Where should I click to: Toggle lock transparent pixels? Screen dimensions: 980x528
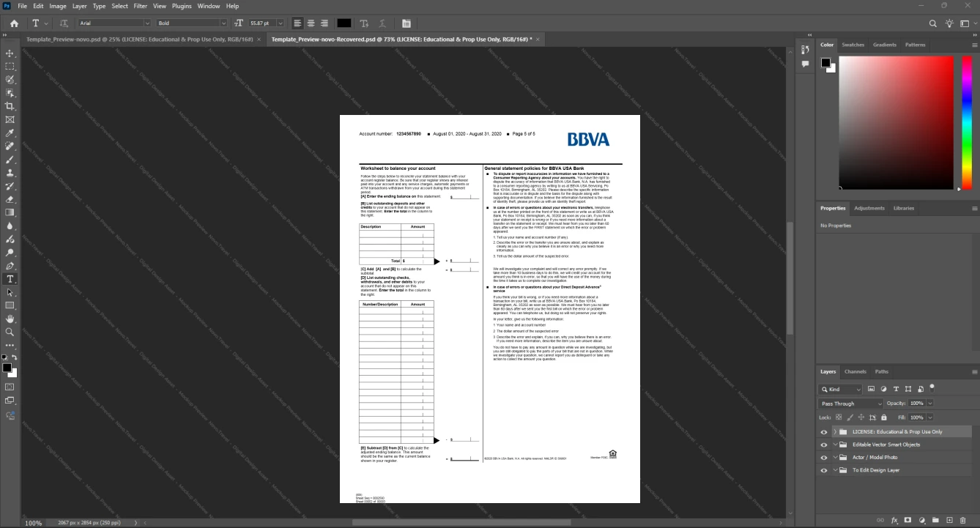[x=839, y=417]
